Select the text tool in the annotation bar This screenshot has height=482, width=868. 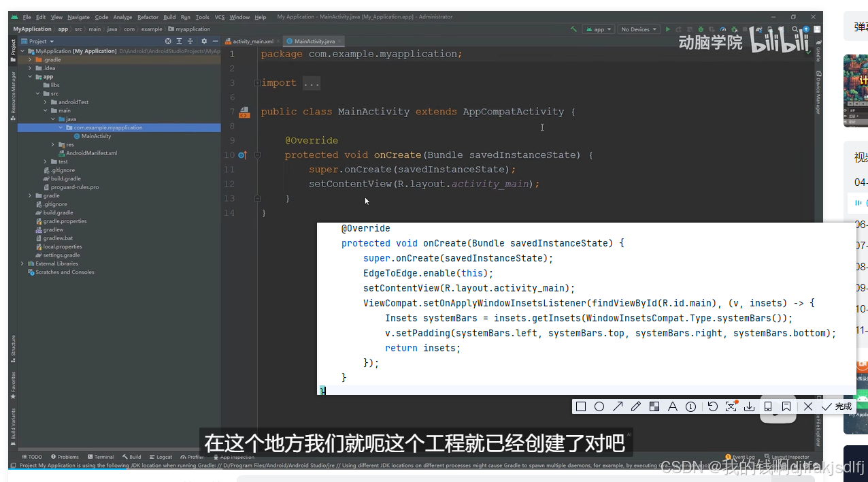[x=673, y=406]
